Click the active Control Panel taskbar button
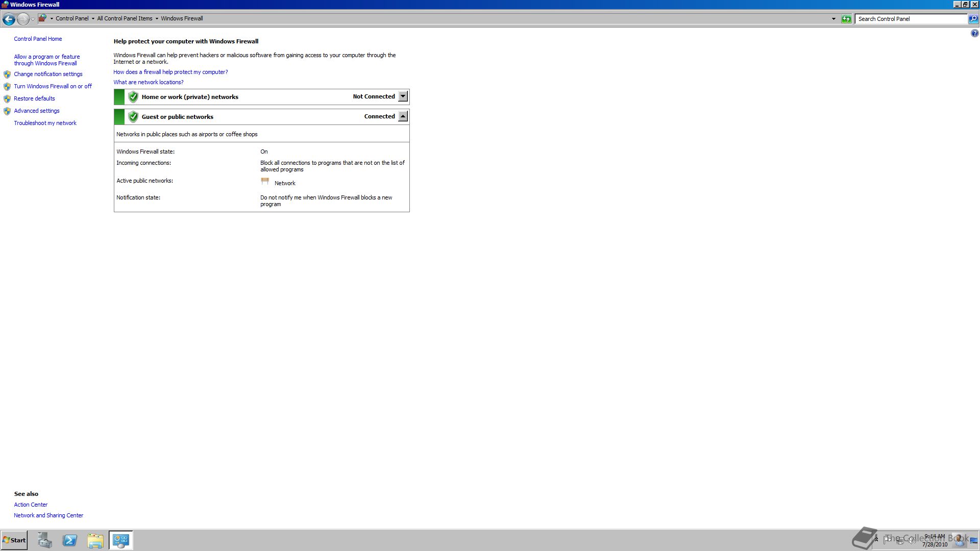The width and height of the screenshot is (980, 551). tap(121, 540)
